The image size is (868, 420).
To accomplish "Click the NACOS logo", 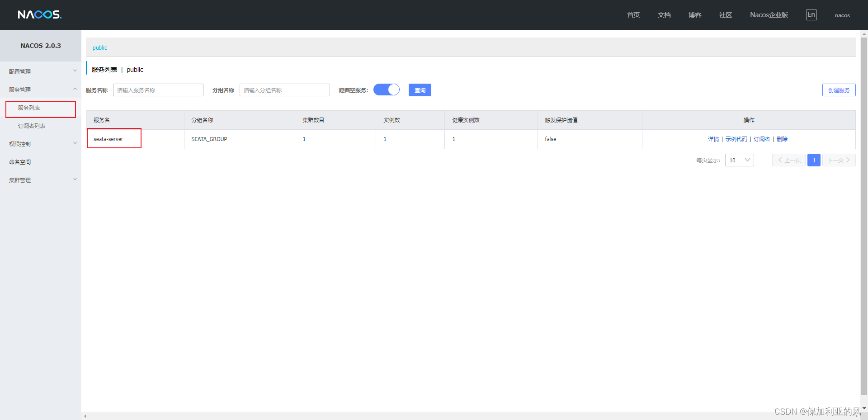I will pos(40,15).
